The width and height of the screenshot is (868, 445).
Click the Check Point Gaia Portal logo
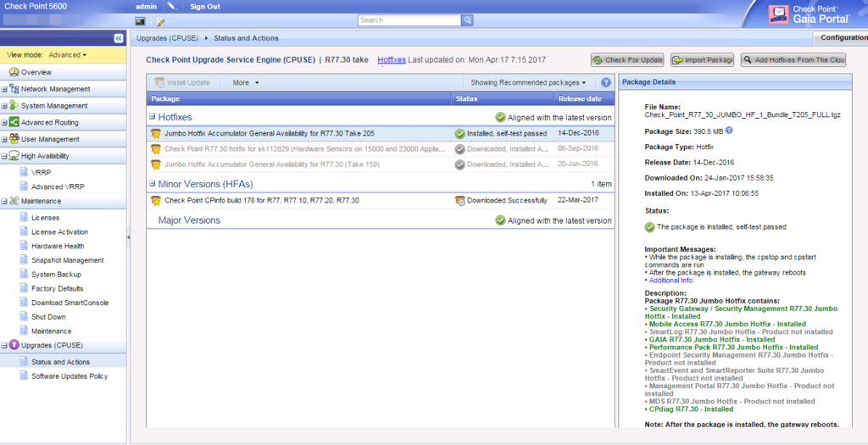(x=810, y=14)
